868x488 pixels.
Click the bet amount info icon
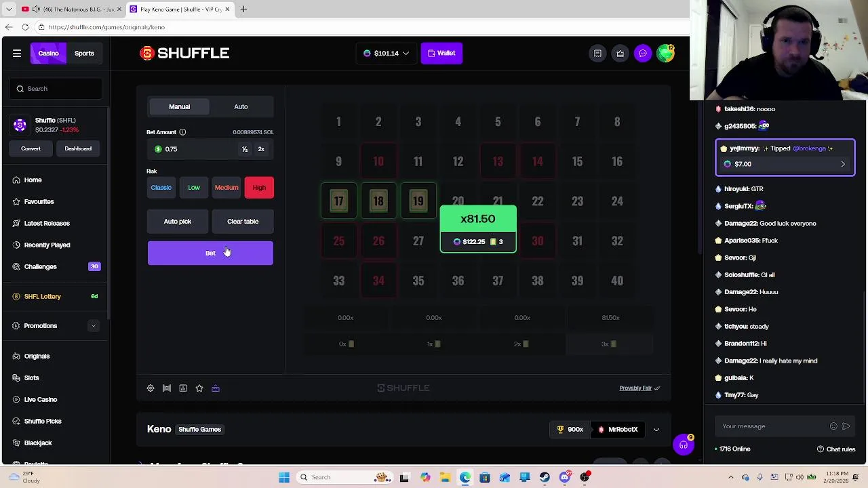[x=182, y=132]
